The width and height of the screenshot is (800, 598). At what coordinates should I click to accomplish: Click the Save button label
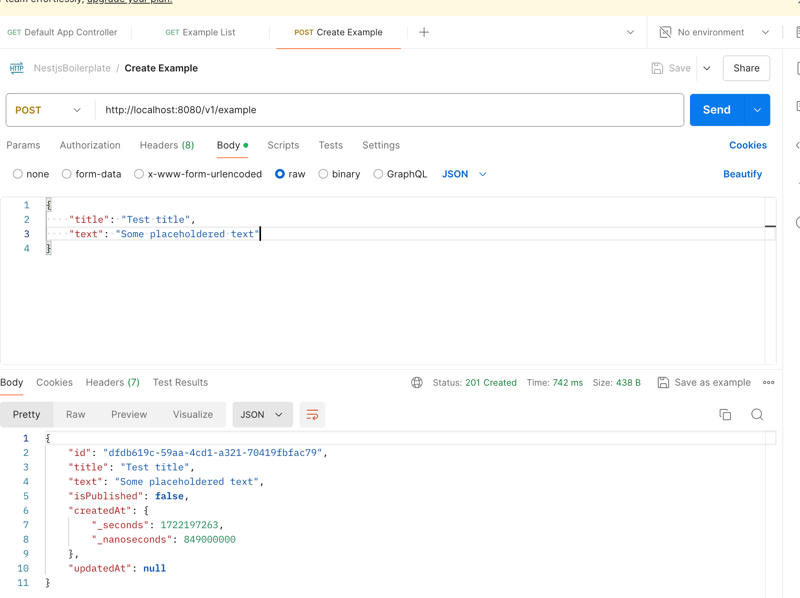point(680,68)
